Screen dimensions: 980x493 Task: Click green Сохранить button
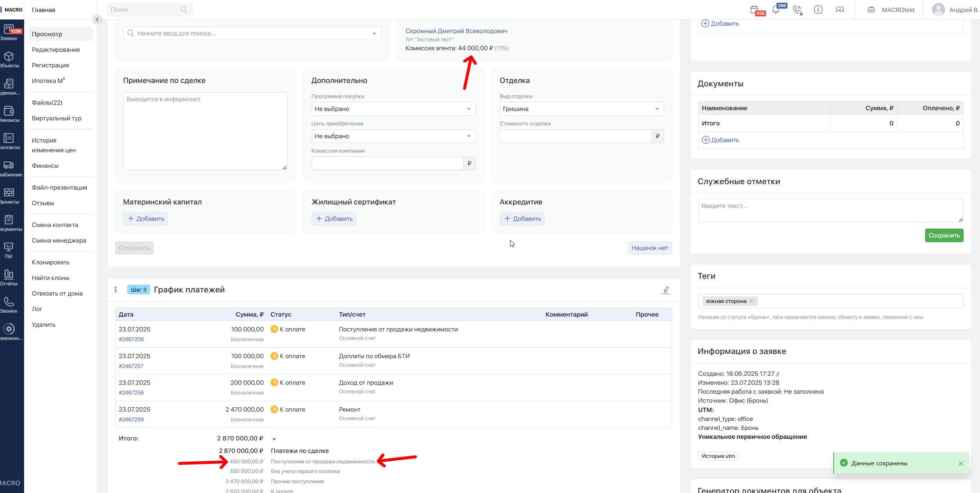coord(944,235)
